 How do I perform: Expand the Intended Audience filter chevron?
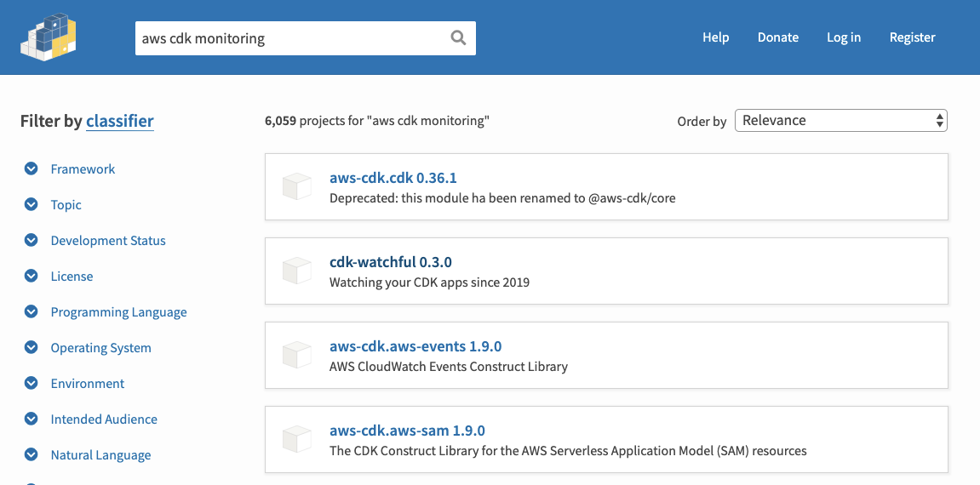[x=32, y=419]
